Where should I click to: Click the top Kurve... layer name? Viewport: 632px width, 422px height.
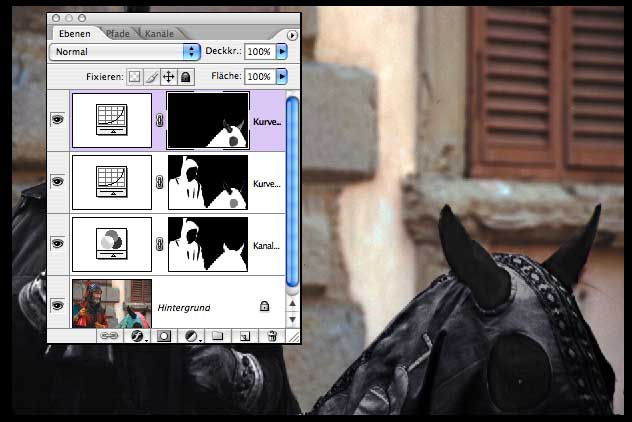coord(267,122)
